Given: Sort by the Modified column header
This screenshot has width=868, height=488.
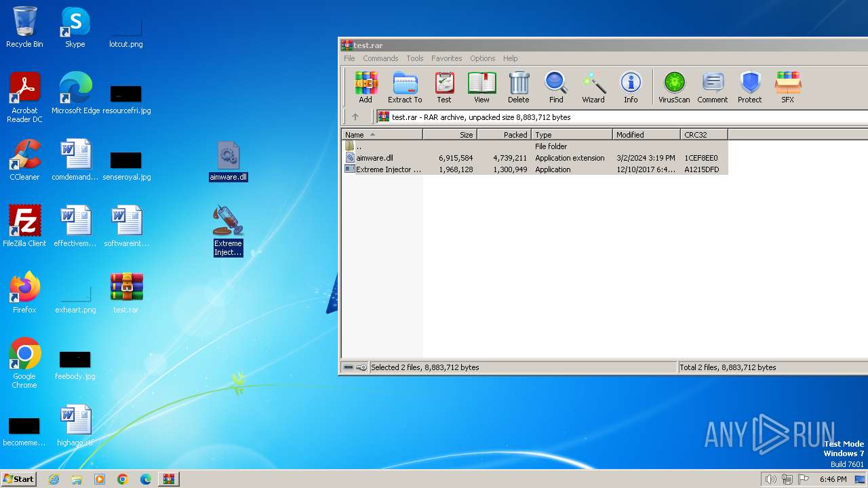Looking at the screenshot, I should coord(647,135).
